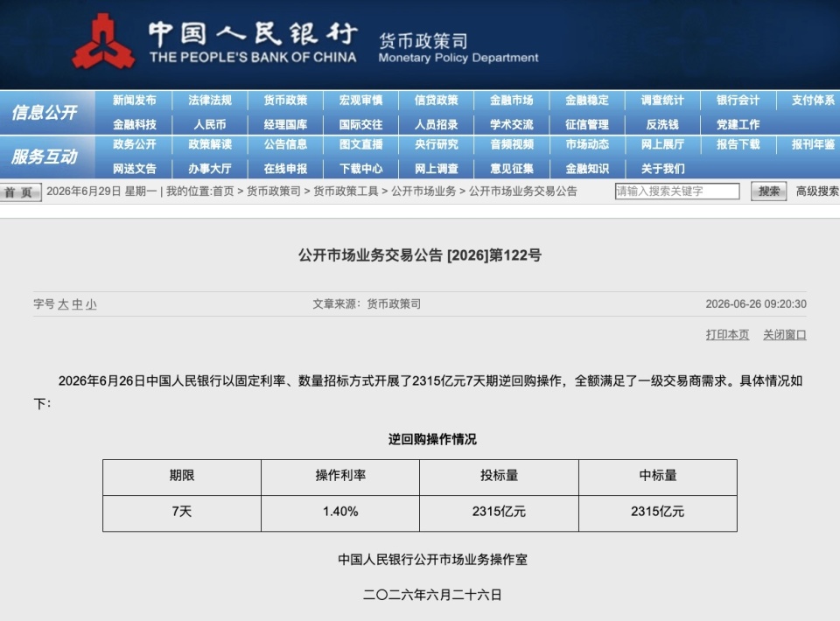
Task: Set font size to 大
Action: [x=63, y=304]
